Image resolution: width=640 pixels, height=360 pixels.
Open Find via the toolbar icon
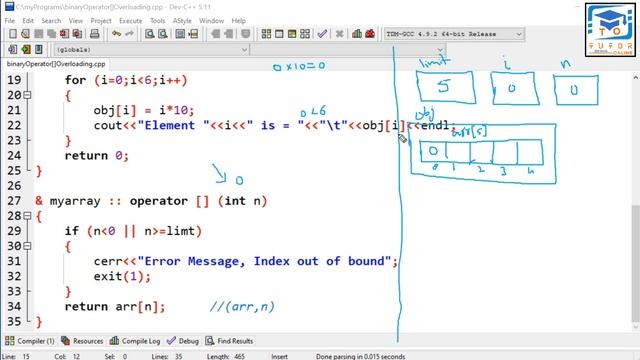(x=150, y=34)
